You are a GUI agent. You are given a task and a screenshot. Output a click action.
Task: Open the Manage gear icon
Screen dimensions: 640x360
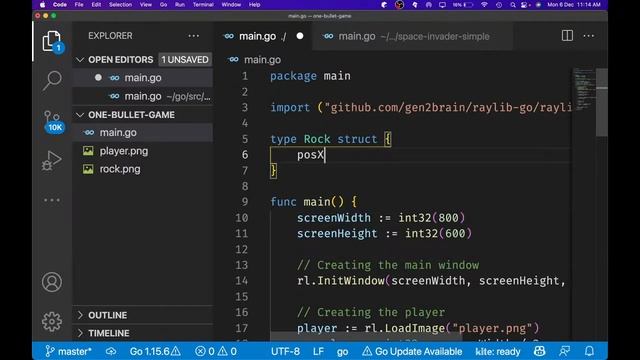coord(52,322)
